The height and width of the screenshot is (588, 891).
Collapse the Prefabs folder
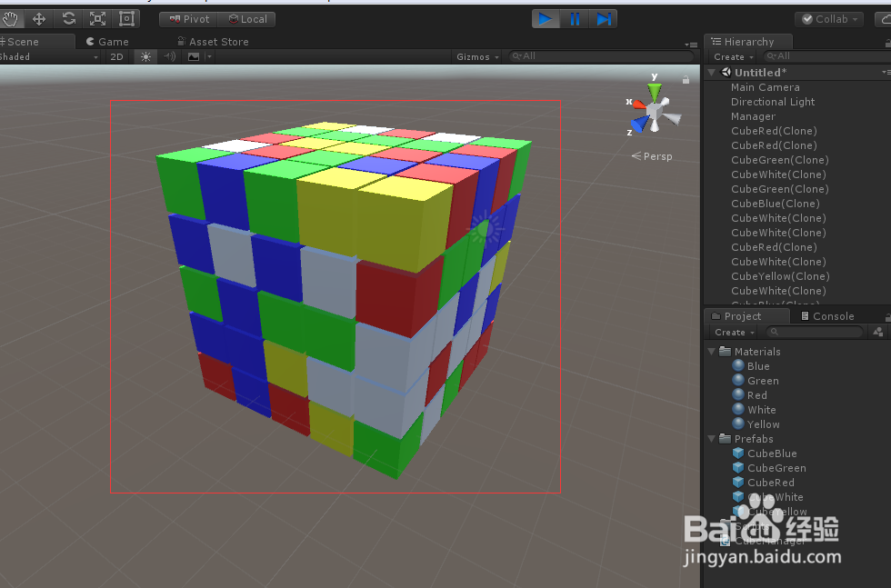point(711,439)
